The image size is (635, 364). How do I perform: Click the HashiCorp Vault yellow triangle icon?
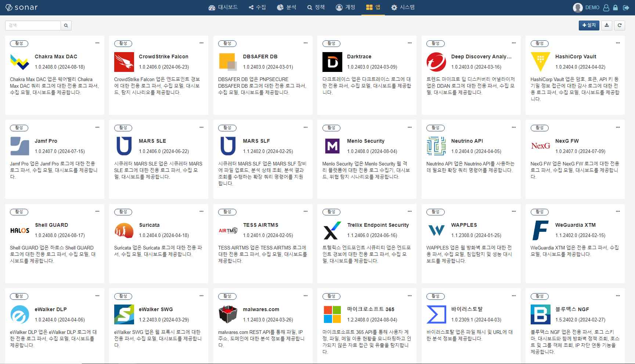click(x=541, y=62)
